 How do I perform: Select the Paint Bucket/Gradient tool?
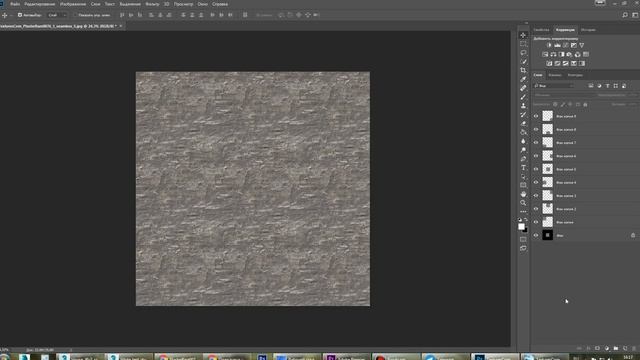click(x=523, y=132)
